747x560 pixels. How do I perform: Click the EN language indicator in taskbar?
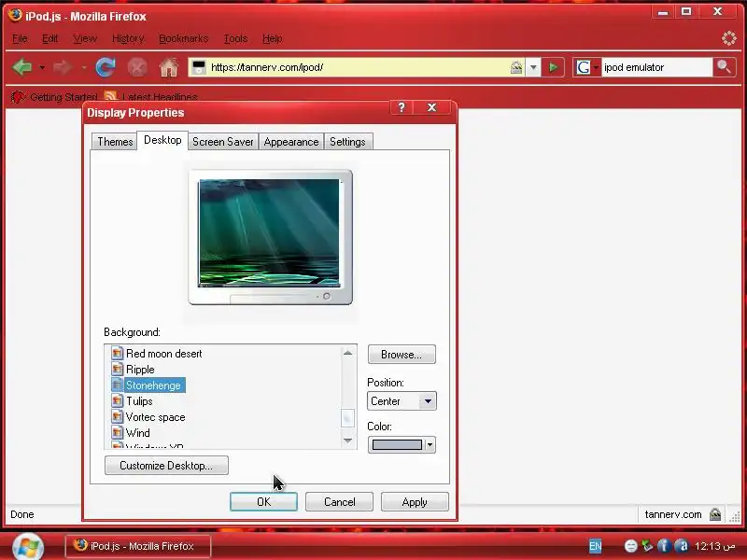596,546
